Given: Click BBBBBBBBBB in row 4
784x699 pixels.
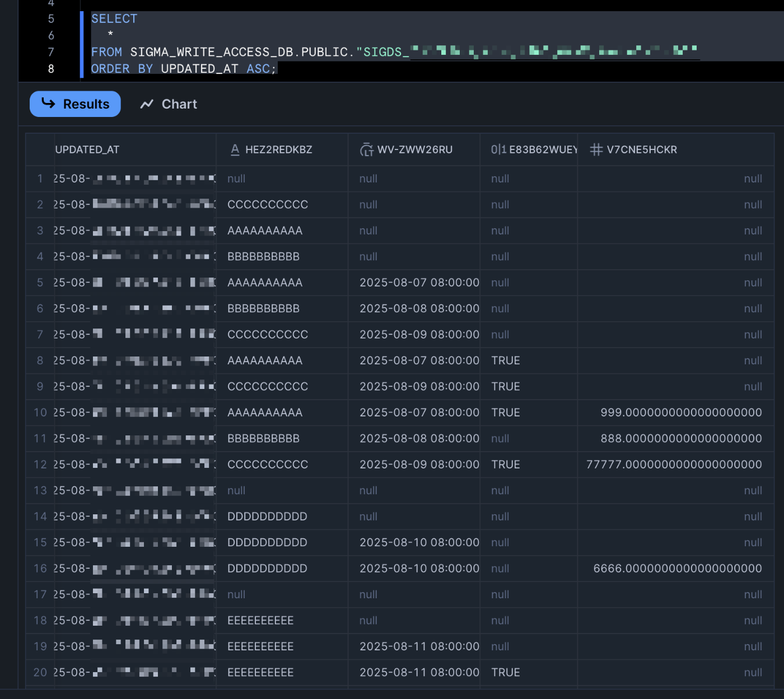Looking at the screenshot, I should click(263, 256).
